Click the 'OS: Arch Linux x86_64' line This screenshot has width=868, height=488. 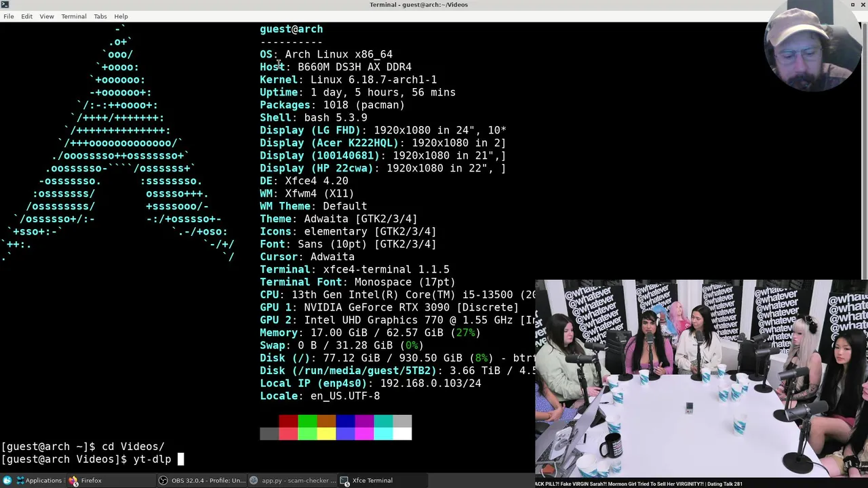click(326, 54)
